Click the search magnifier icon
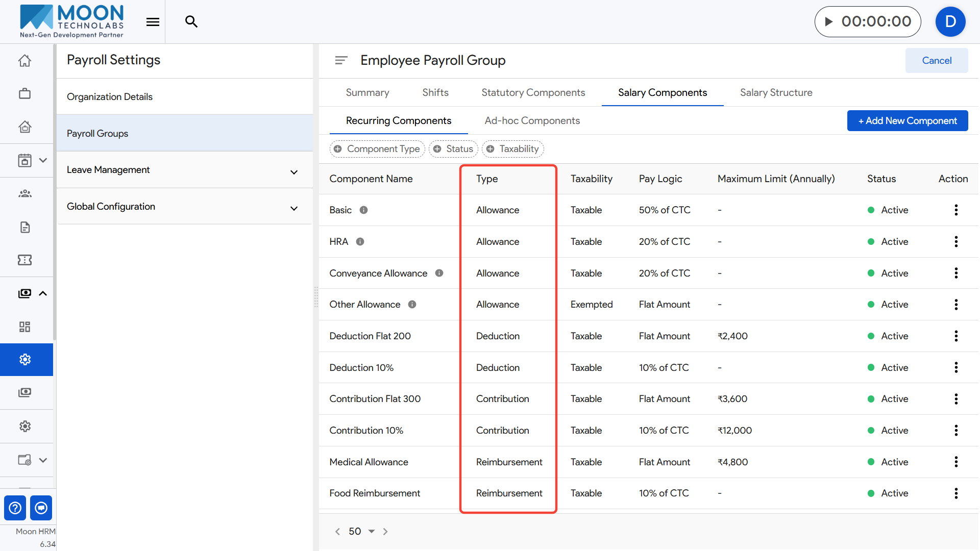The image size is (980, 551). pos(191,21)
